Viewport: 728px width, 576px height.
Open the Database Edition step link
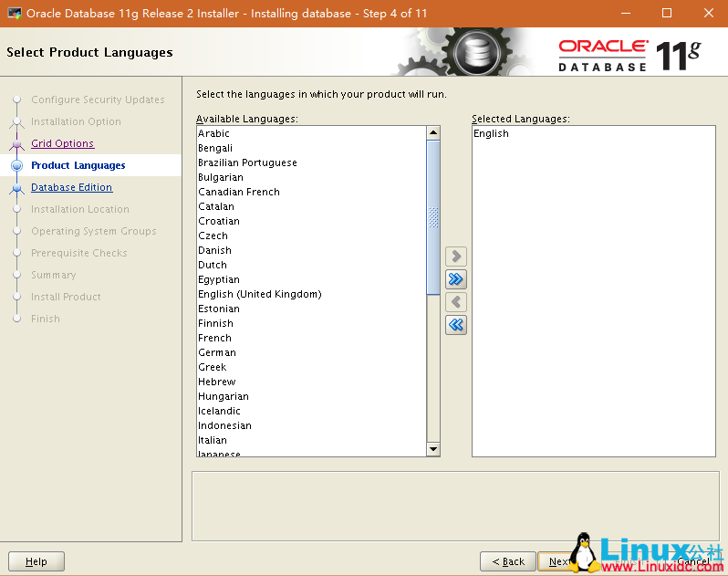(x=71, y=187)
